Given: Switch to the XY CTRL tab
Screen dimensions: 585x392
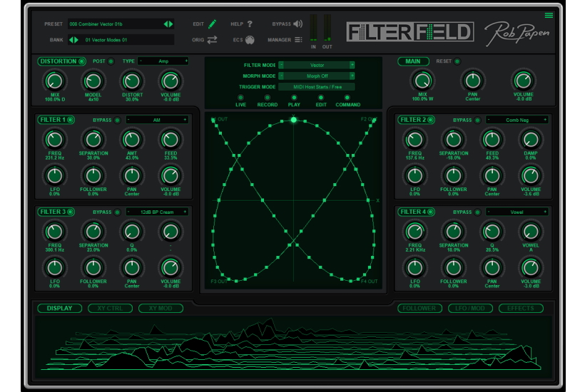Looking at the screenshot, I should tap(110, 308).
